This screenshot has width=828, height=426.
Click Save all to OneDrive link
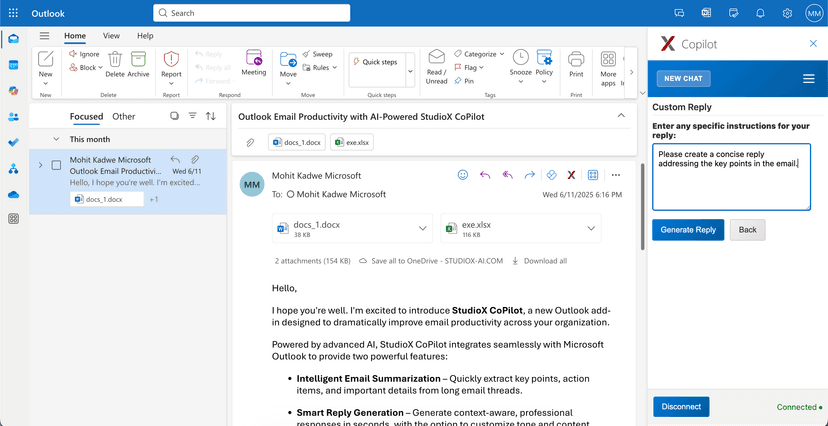click(431, 261)
